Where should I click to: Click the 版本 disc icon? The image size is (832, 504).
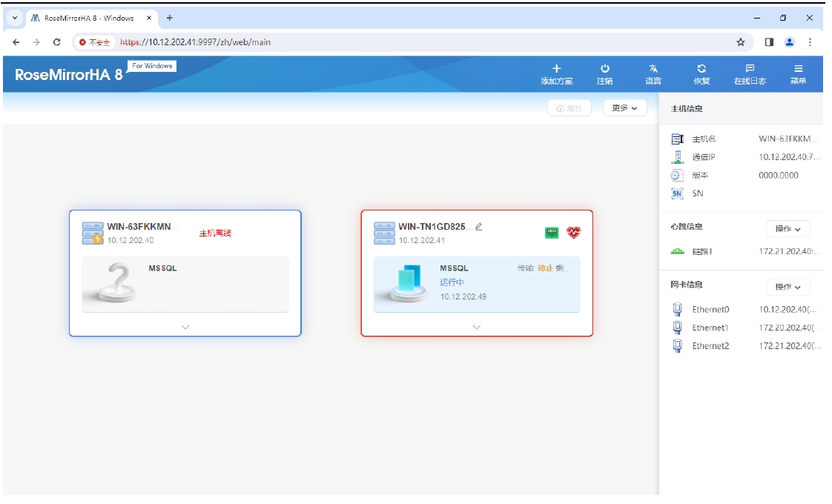[677, 175]
